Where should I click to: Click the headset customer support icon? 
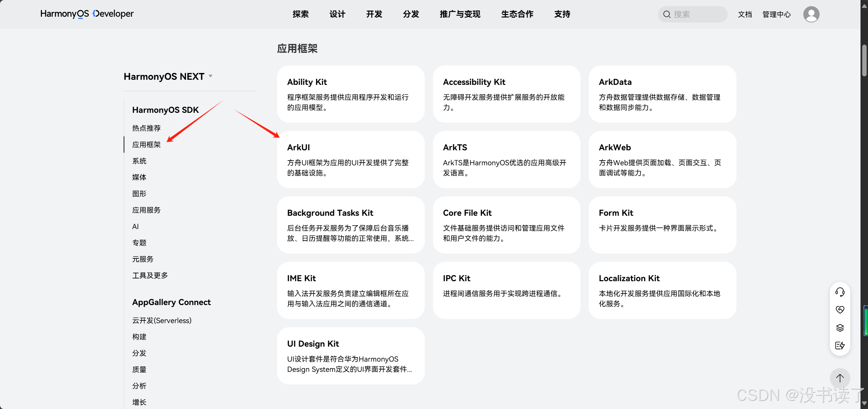pos(840,292)
